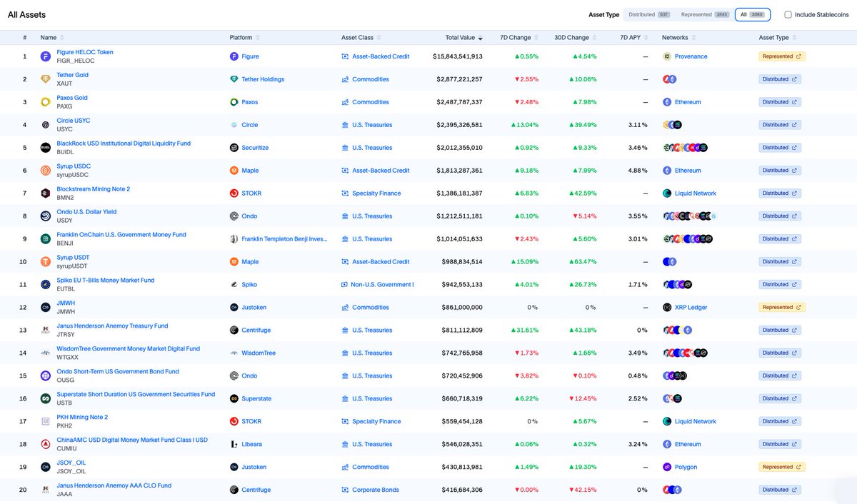Open Non-U.S. Government asset class link
Screen dimensions: 857x504
(x=382, y=285)
